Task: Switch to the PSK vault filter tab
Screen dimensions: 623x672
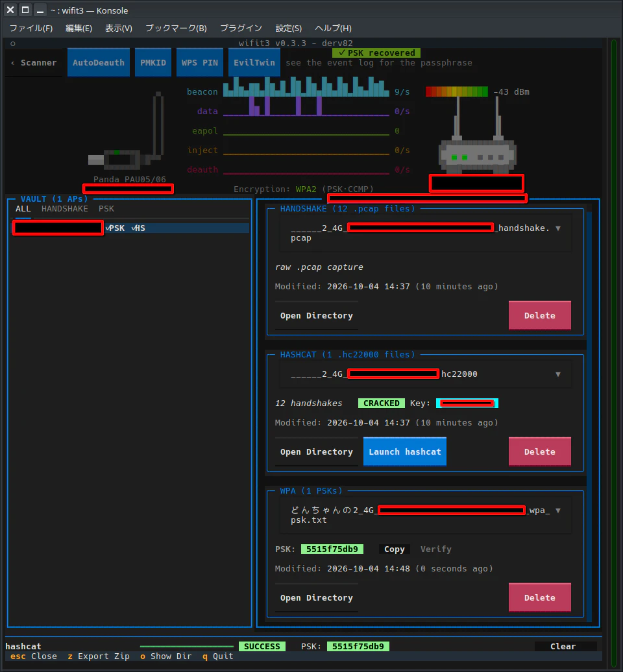Action: pos(106,209)
